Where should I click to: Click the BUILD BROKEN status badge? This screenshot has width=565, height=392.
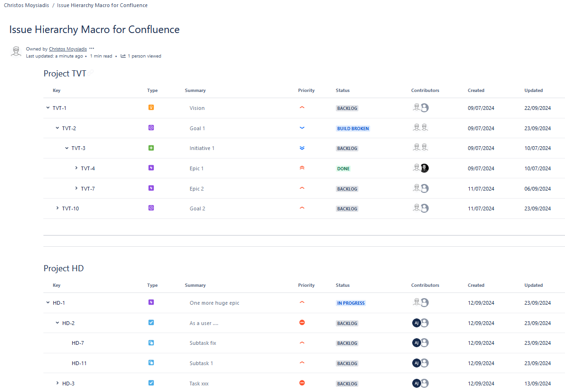pyautogui.click(x=353, y=129)
